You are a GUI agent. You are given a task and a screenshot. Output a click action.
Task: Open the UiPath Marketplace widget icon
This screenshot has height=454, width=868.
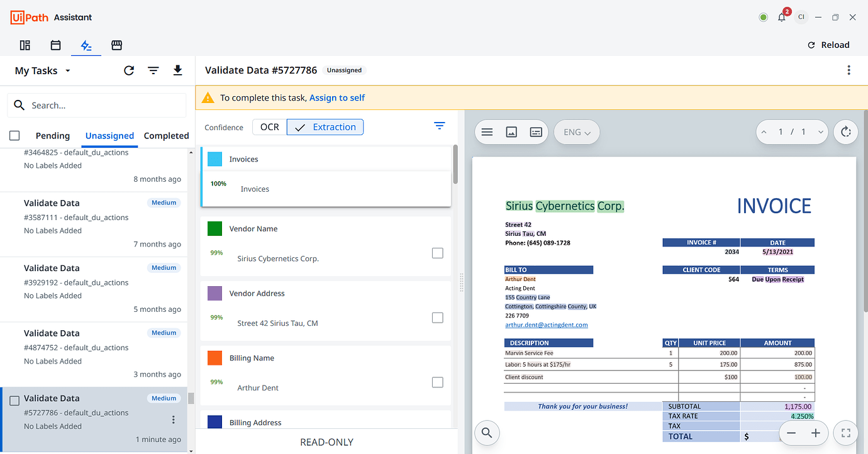116,45
